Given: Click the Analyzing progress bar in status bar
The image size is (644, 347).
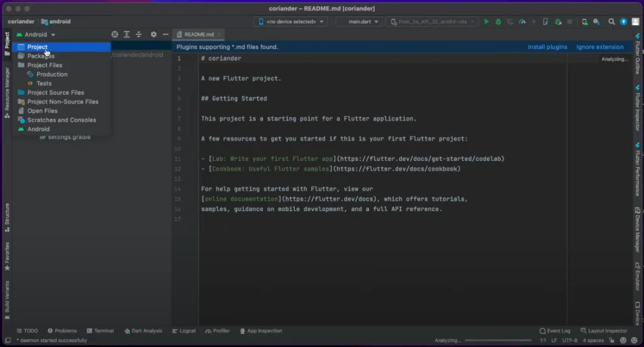Looking at the screenshot, I should 498,341.
